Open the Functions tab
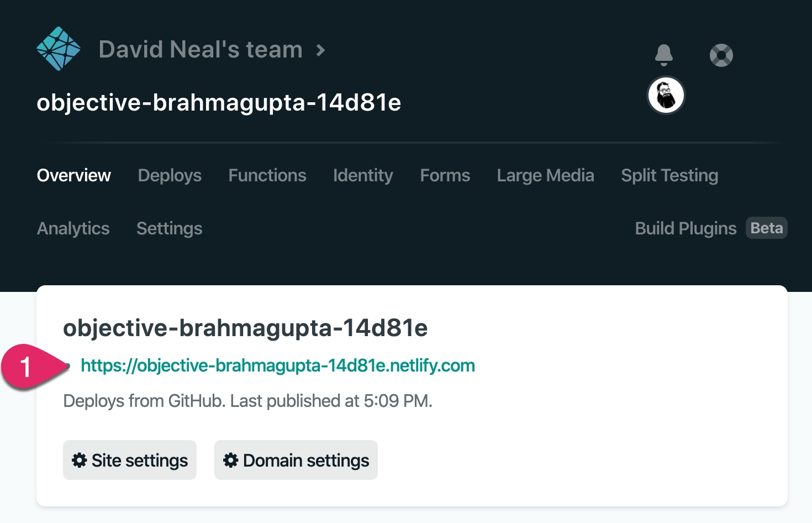Image resolution: width=812 pixels, height=523 pixels. (267, 175)
